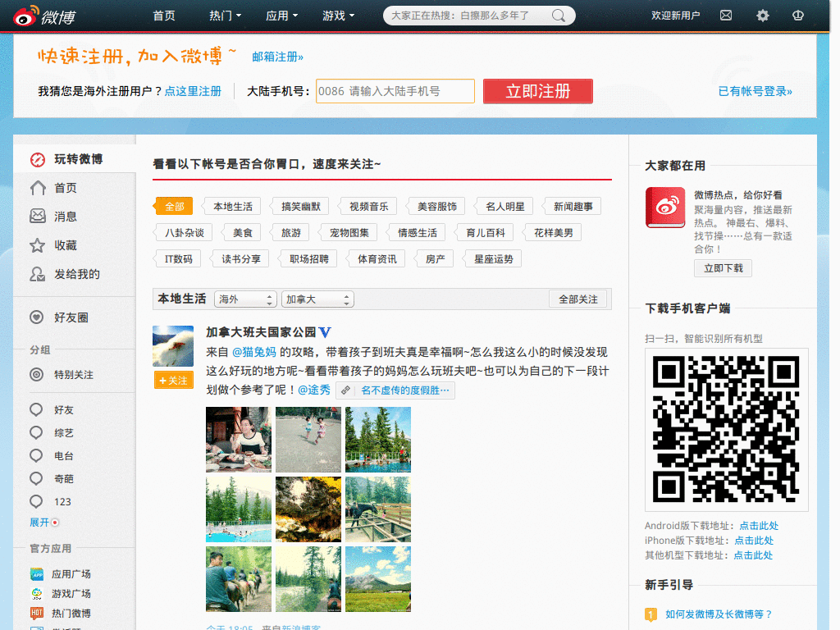Click the orange +关注 button
Screen dimensions: 840x630
point(173,381)
